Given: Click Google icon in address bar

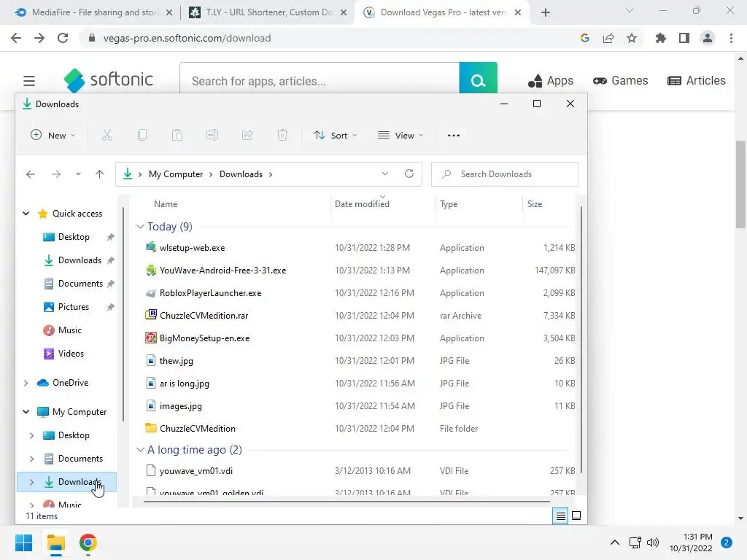Looking at the screenshot, I should pos(585,38).
